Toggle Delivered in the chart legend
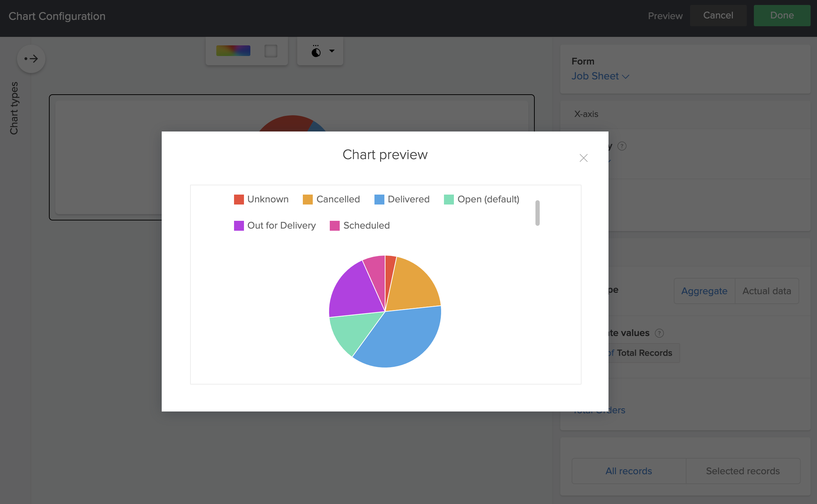 pyautogui.click(x=402, y=199)
